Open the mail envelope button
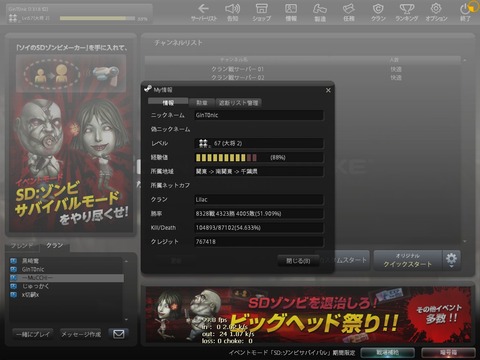Screen dimensions: 480x360 pos(119,334)
